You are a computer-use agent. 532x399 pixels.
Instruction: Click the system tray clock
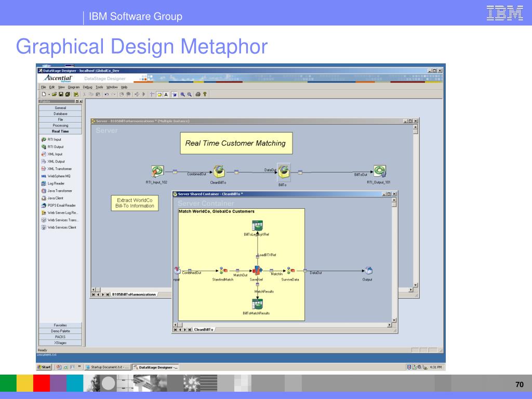pos(436,367)
